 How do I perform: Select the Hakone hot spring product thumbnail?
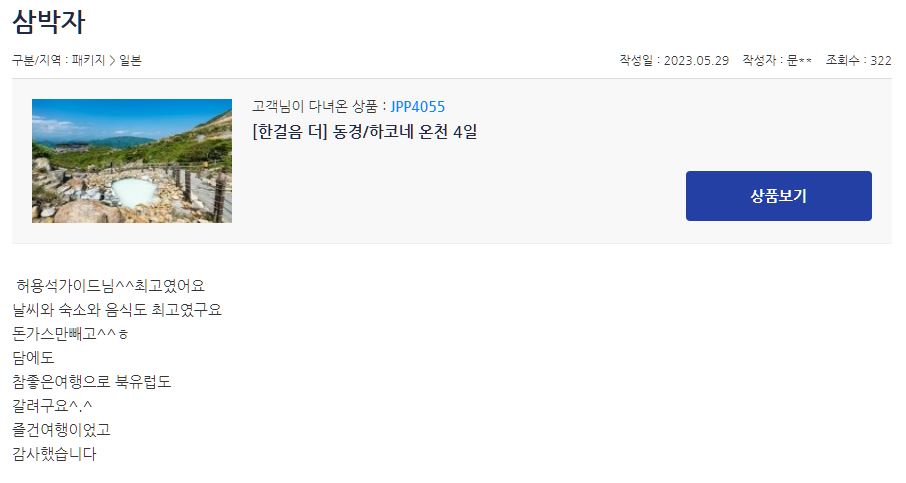[132, 161]
